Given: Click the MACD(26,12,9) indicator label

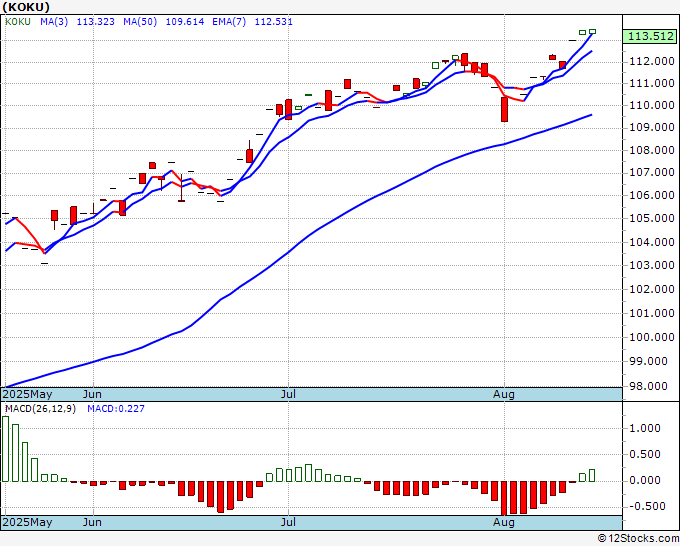Looking at the screenshot, I should pyautogui.click(x=40, y=409).
